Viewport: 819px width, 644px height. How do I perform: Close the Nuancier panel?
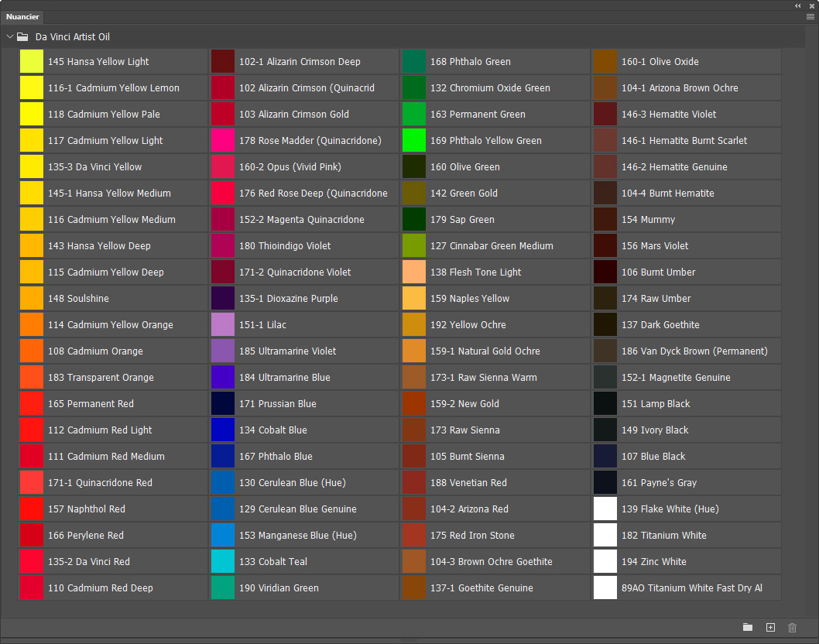pyautogui.click(x=812, y=5)
